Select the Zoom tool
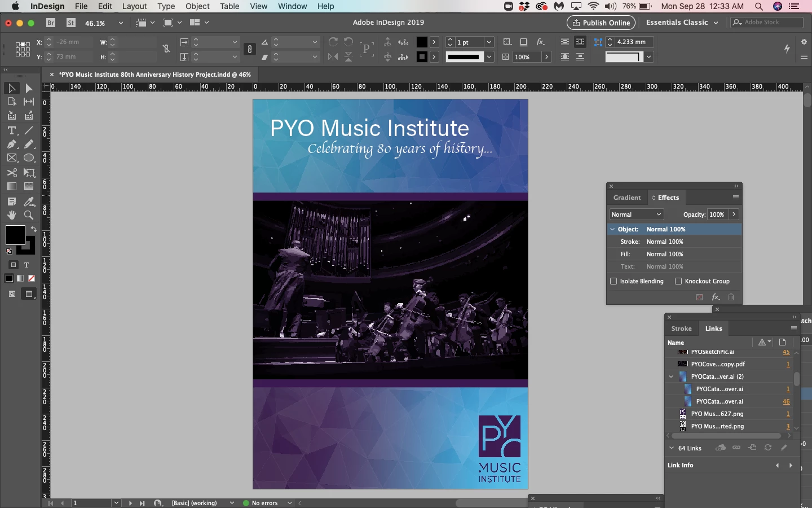 point(29,215)
